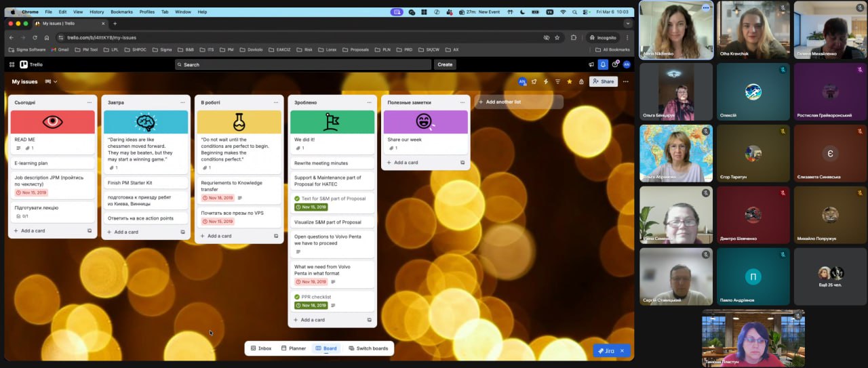Screen dimensions: 868x368
Task: Open the board filter icon
Action: 557,81
